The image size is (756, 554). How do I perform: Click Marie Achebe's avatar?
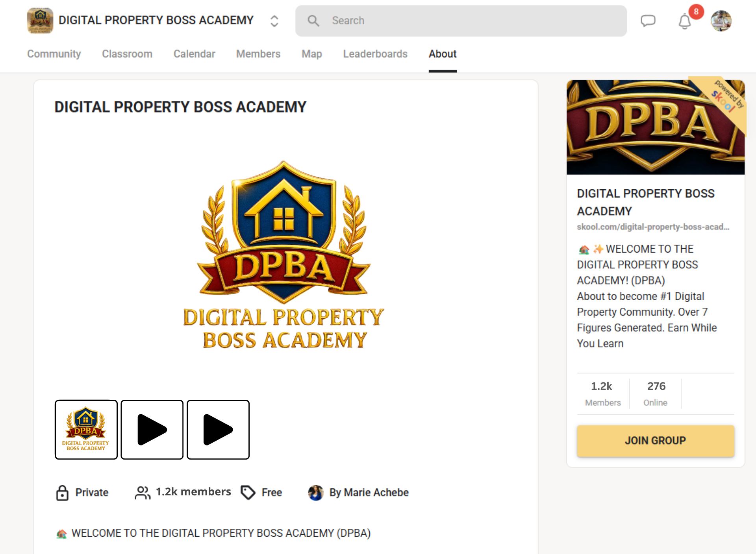[x=316, y=492]
